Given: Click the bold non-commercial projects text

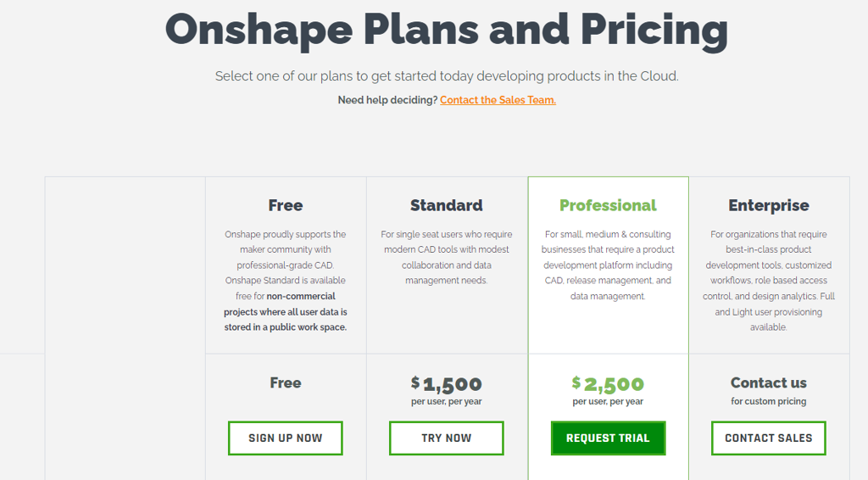Looking at the screenshot, I should [286, 312].
